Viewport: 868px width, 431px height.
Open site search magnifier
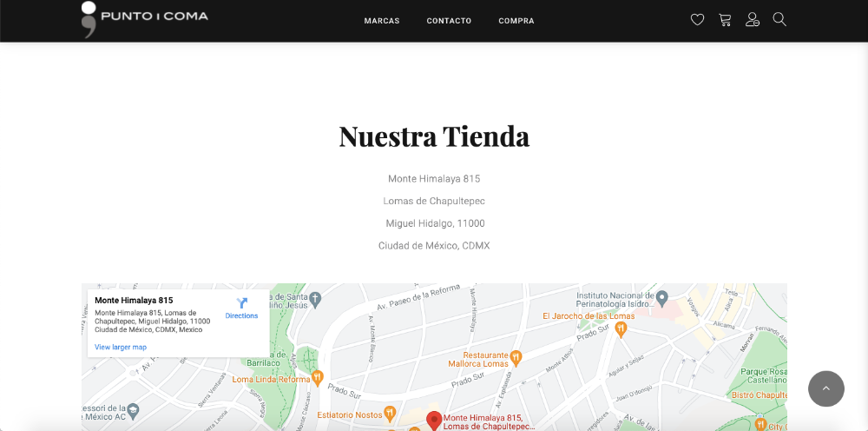pyautogui.click(x=779, y=20)
